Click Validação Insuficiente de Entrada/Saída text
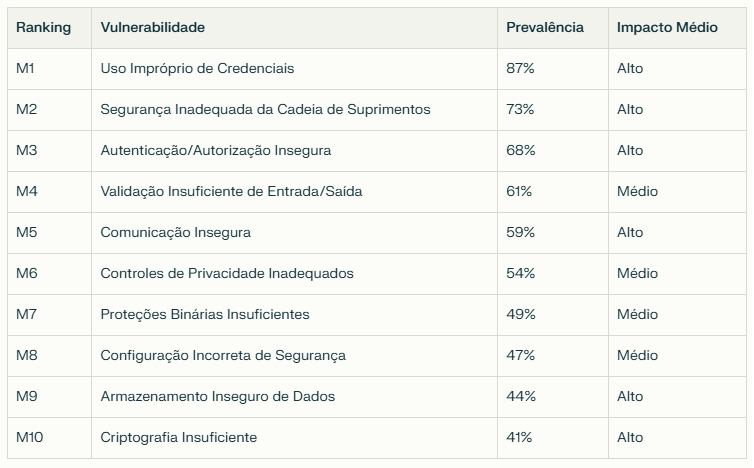This screenshot has width=754, height=468. click(231, 191)
